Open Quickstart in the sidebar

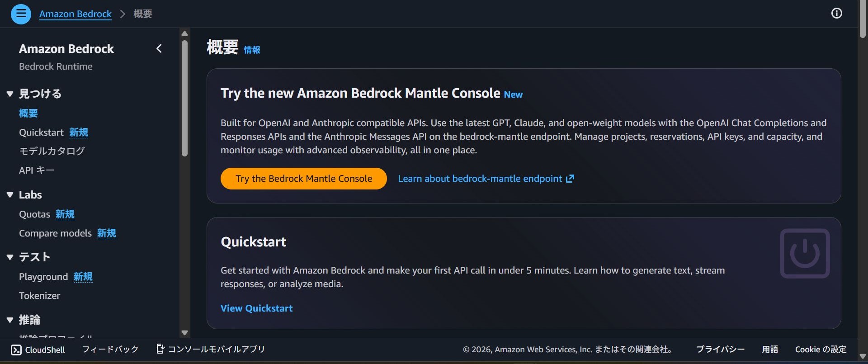[41, 132]
